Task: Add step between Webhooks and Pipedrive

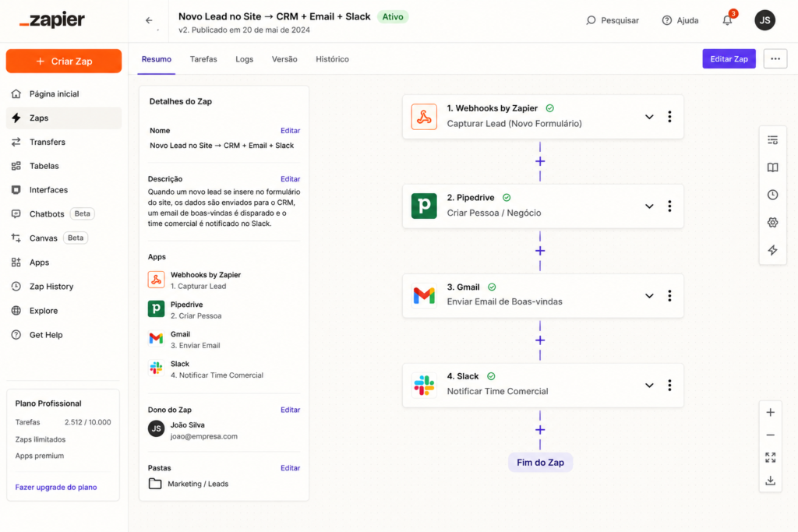Action: [540, 161]
